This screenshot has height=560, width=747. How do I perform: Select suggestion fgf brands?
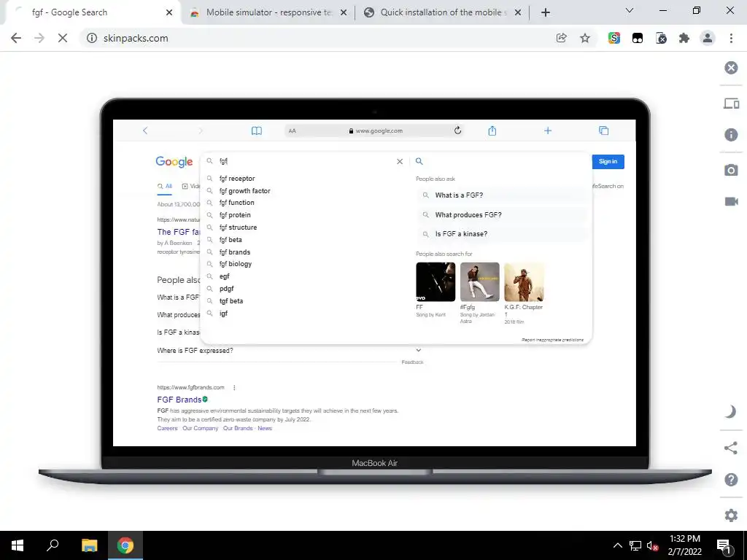(x=234, y=252)
